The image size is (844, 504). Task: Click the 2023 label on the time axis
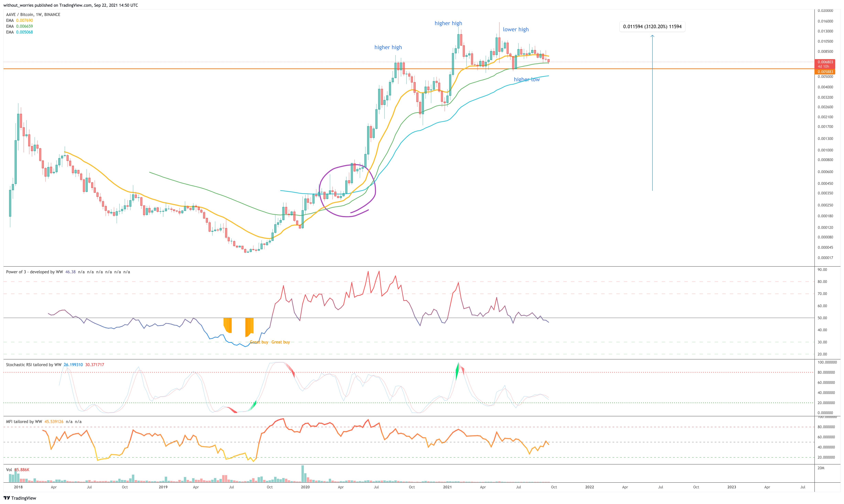(732, 487)
